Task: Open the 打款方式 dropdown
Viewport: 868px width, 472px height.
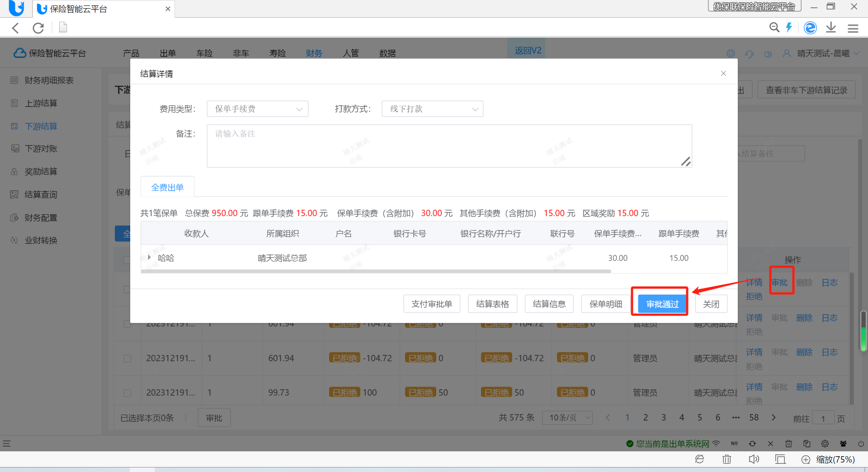Action: (433, 109)
